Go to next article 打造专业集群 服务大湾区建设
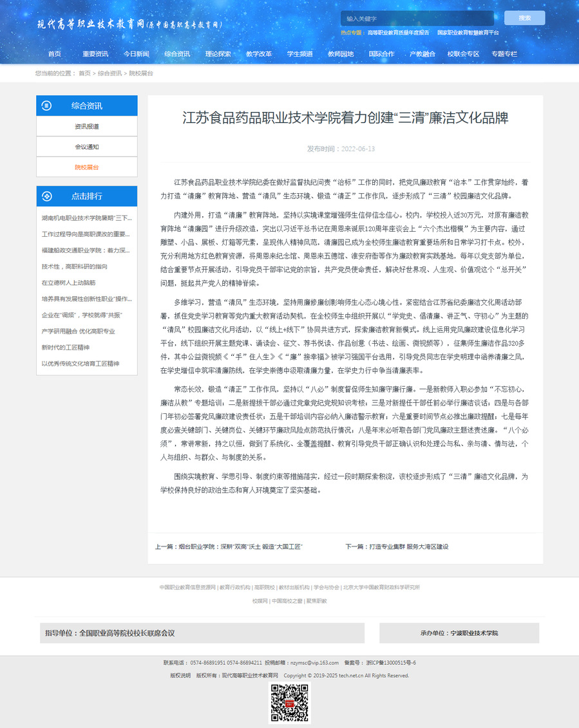The image size is (579, 728). pyautogui.click(x=408, y=546)
